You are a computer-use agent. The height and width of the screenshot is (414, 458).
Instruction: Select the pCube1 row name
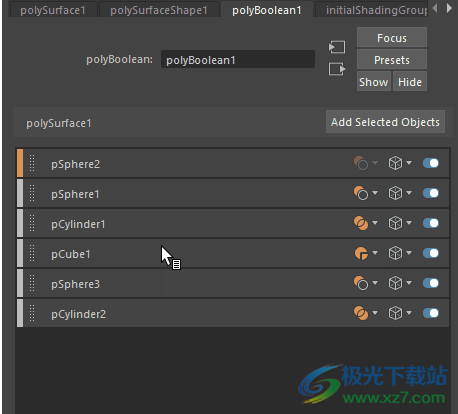tap(71, 254)
